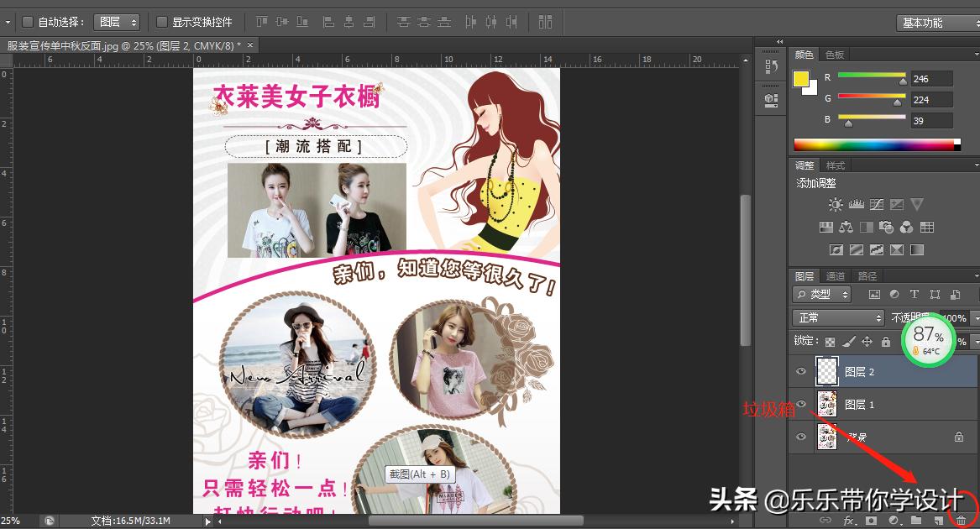Select the Levels adjustment icon
The height and width of the screenshot is (529, 980).
point(857,203)
